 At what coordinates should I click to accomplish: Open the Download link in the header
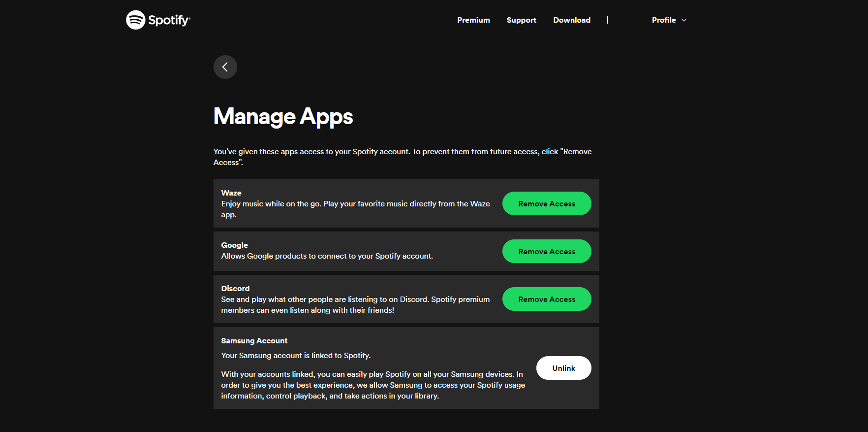click(x=572, y=20)
